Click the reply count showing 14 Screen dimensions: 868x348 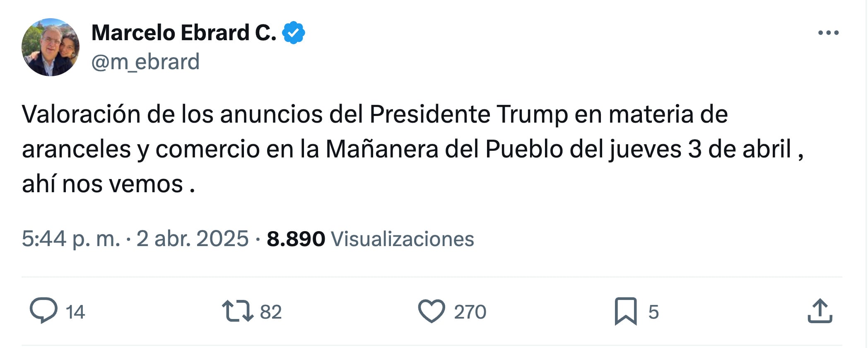click(x=76, y=312)
